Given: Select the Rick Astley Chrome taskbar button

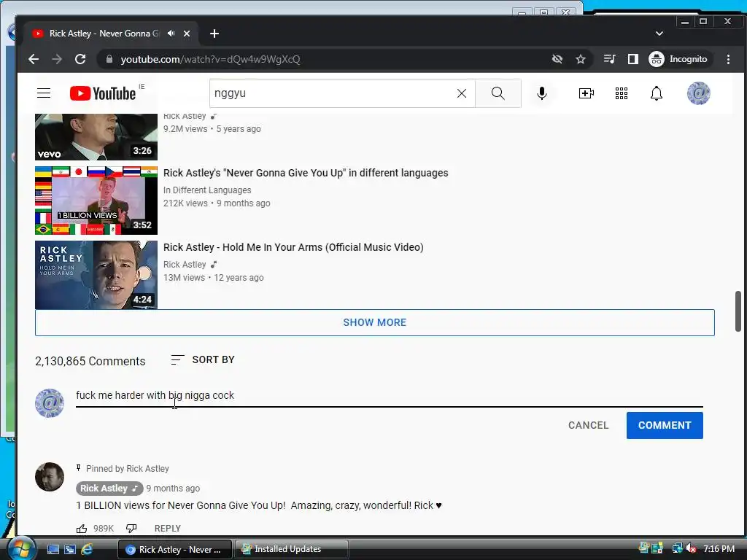Looking at the screenshot, I should pos(175,549).
